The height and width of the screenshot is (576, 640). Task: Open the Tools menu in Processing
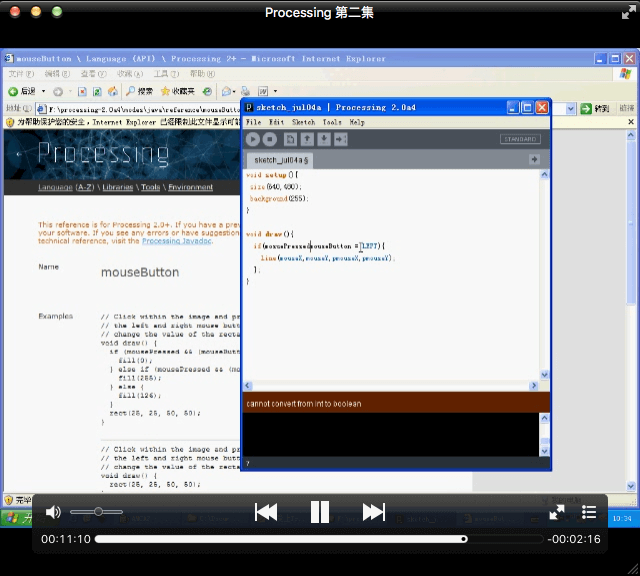tap(331, 122)
